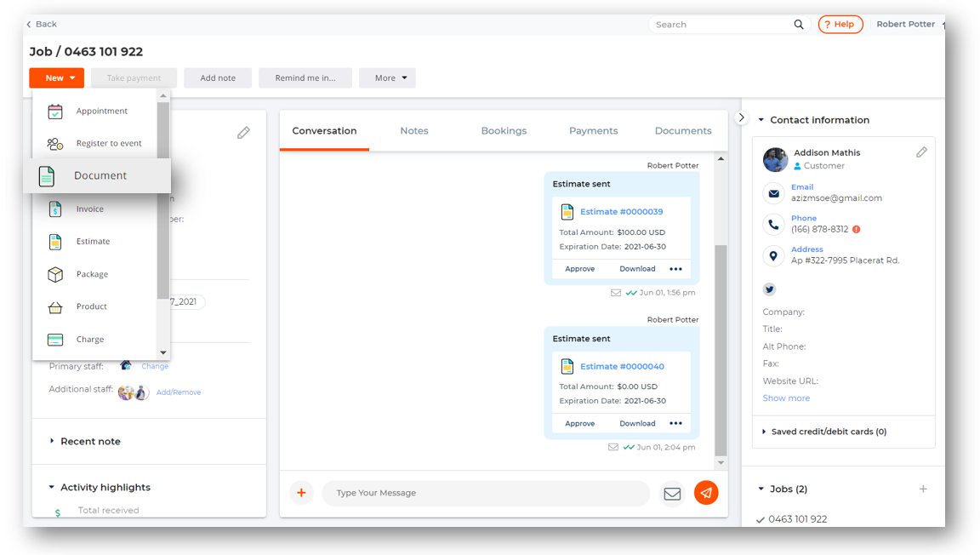Click the envelope icon beside message box
Image resolution: width=980 pixels, height=555 pixels.
pos(673,494)
